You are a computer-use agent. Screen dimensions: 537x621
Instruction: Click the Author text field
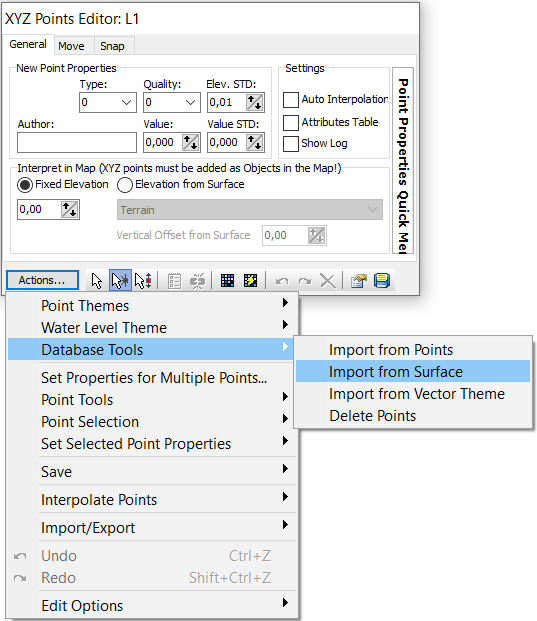point(77,143)
